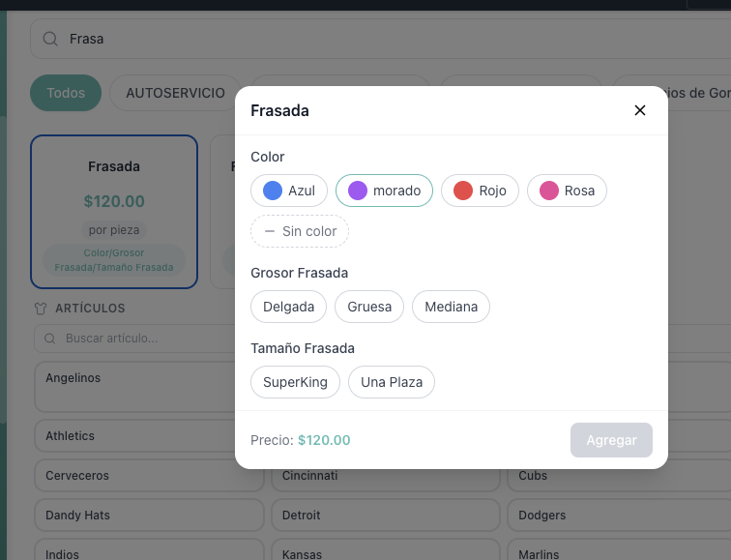This screenshot has height=560, width=731.
Task: Switch to the AUTOSERVICIO category tab
Action: pyautogui.click(x=175, y=93)
